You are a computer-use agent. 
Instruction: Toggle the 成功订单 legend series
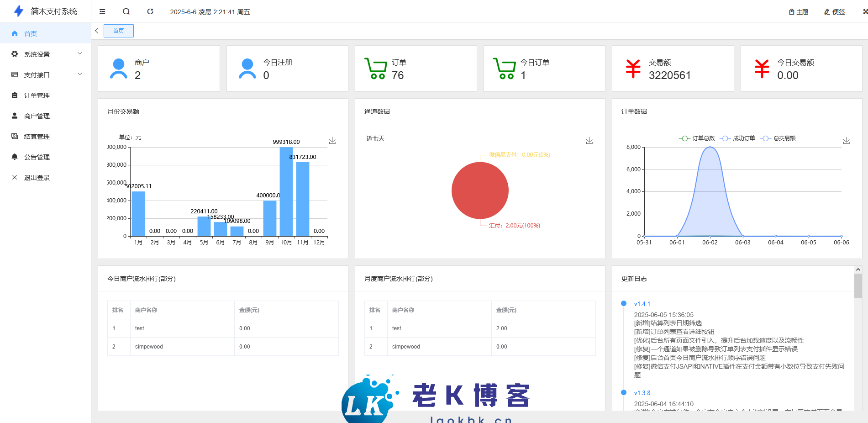pyautogui.click(x=737, y=138)
